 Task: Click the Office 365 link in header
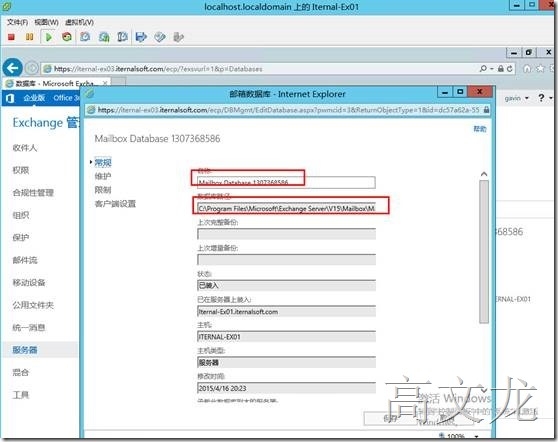tap(66, 98)
